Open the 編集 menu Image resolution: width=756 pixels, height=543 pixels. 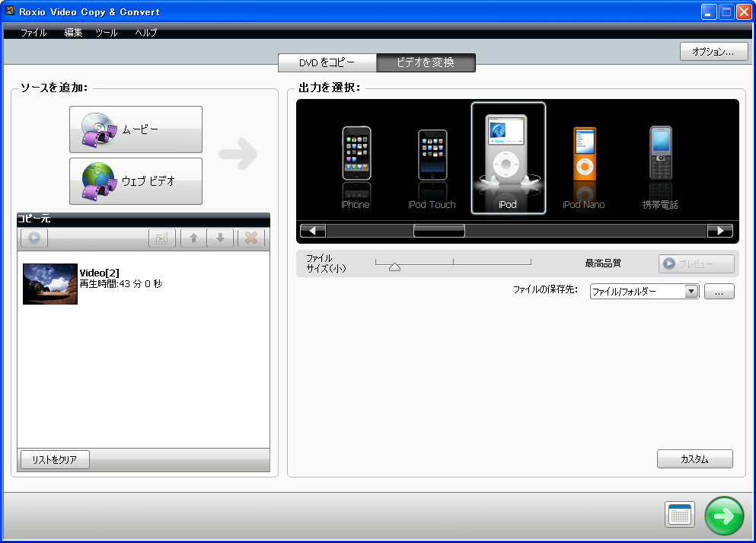(x=73, y=33)
